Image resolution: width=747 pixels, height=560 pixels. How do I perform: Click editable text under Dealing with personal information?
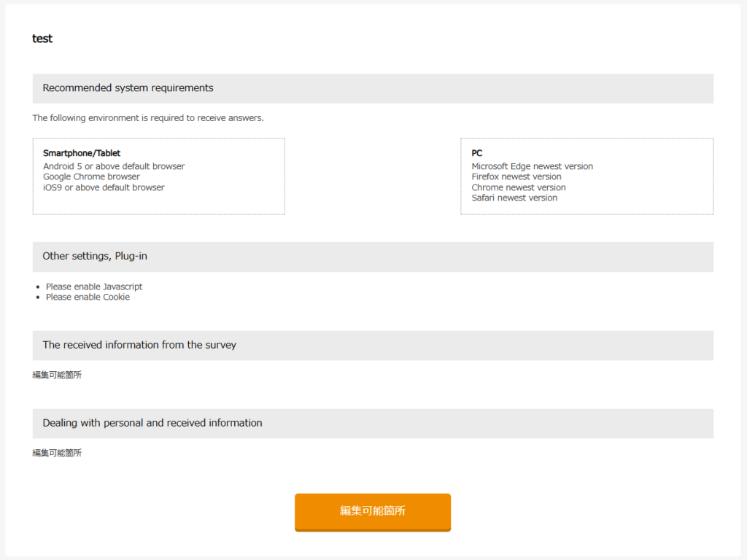[x=57, y=453]
